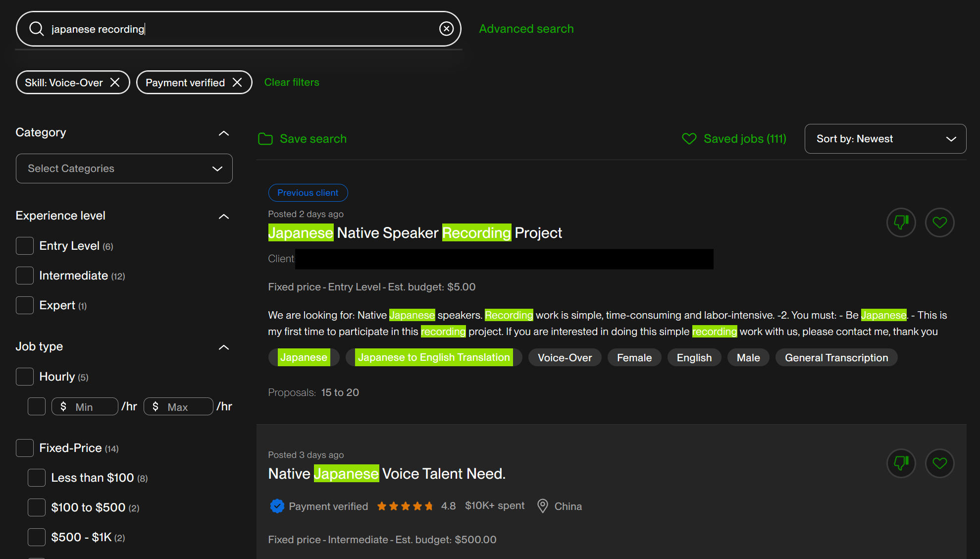Viewport: 980px width, 559px height.
Task: Click the Voice-Over skill tag
Action: click(565, 358)
